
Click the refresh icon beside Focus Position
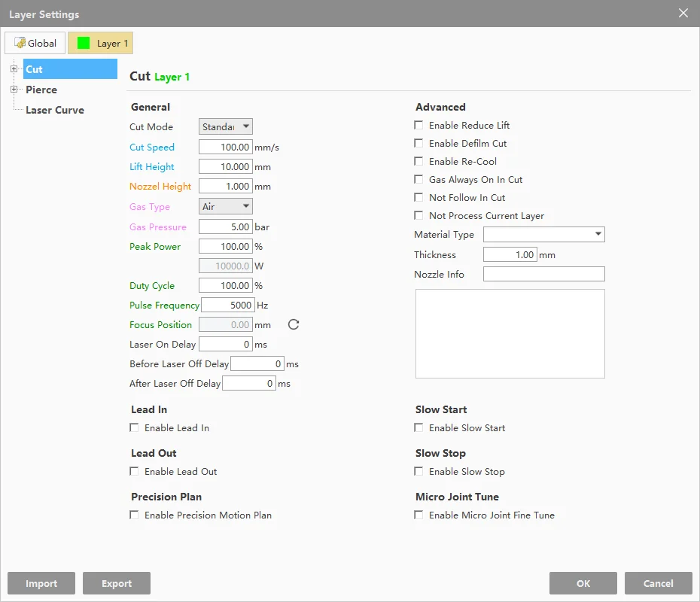294,324
